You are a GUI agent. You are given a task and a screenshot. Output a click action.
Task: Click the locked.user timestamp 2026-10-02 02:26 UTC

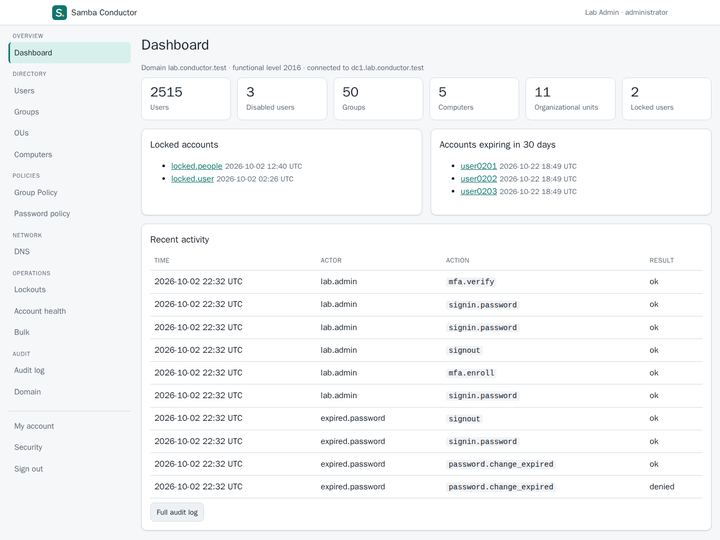point(255,179)
